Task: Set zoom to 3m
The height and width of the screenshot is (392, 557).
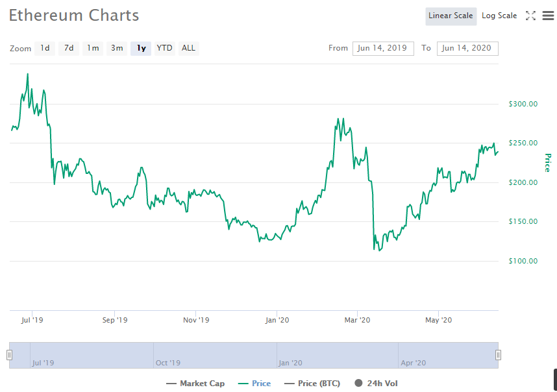Action: point(117,48)
